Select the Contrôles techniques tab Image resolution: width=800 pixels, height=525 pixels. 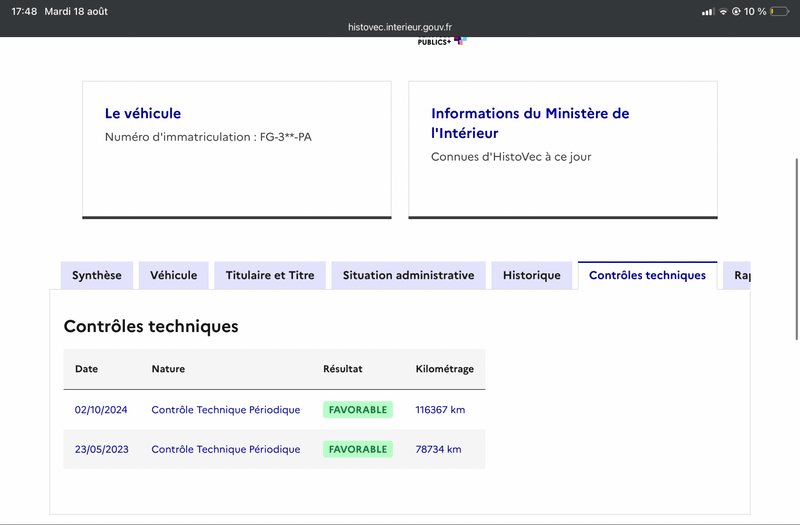point(647,276)
